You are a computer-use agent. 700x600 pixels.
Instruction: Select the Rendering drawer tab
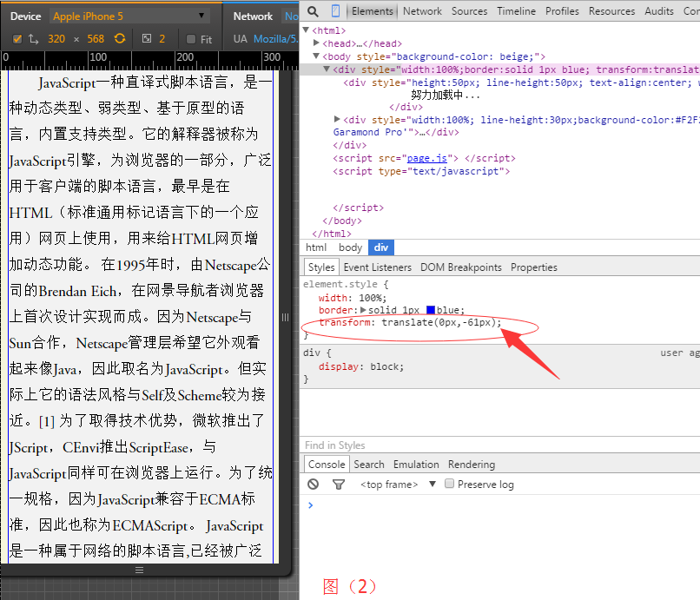point(472,465)
